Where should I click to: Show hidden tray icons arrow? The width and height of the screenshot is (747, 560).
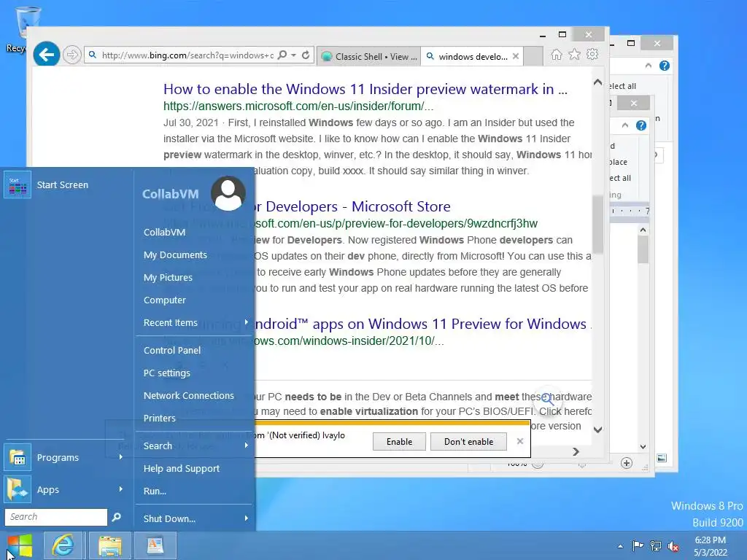click(x=620, y=546)
